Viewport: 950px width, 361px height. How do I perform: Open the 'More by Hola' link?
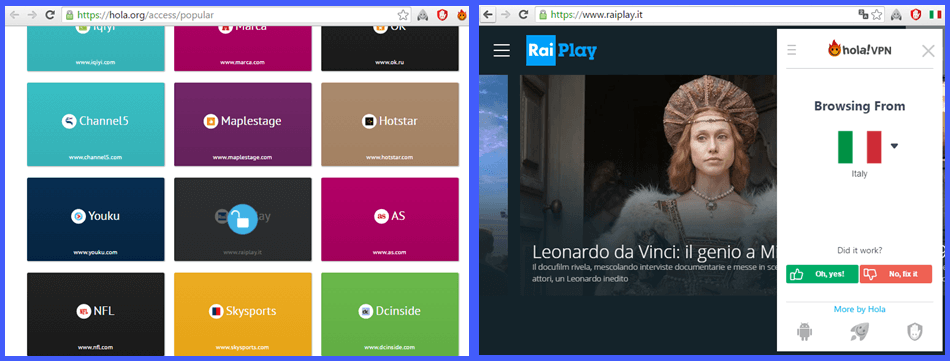(859, 309)
